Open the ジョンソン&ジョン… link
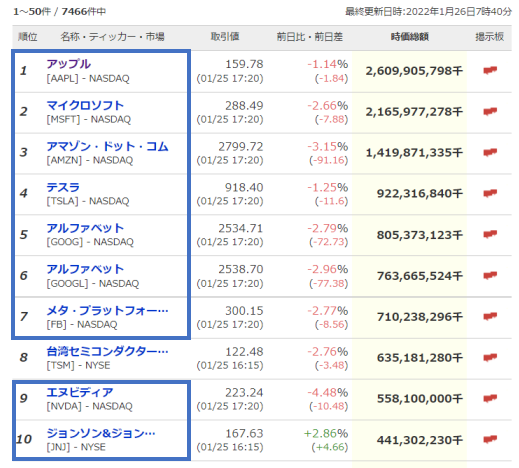Screen dimensions: 519x468 point(101,433)
